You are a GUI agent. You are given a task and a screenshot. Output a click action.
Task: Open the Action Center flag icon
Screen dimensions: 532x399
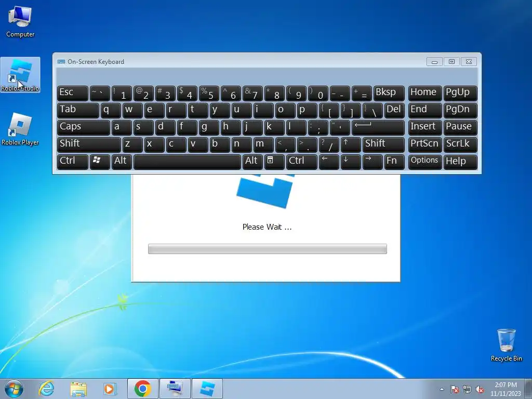[x=455, y=389]
